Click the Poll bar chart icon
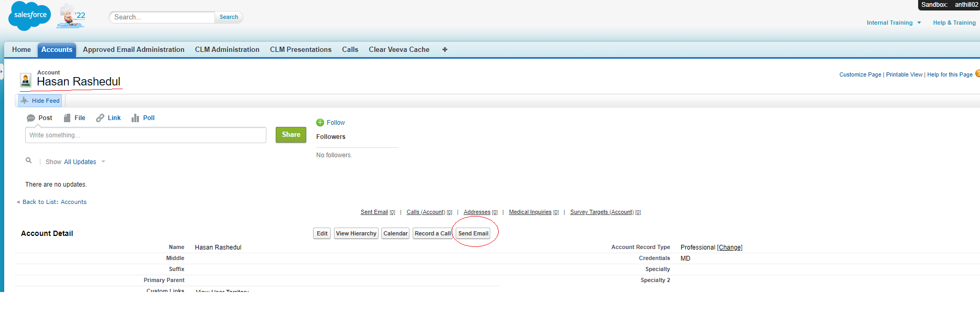 [x=135, y=118]
